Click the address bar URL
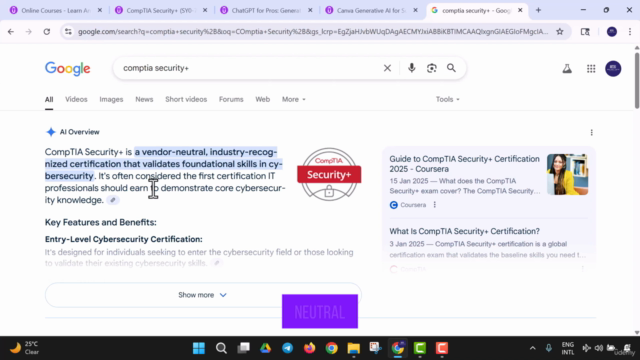The width and height of the screenshot is (640, 360). pos(313,31)
